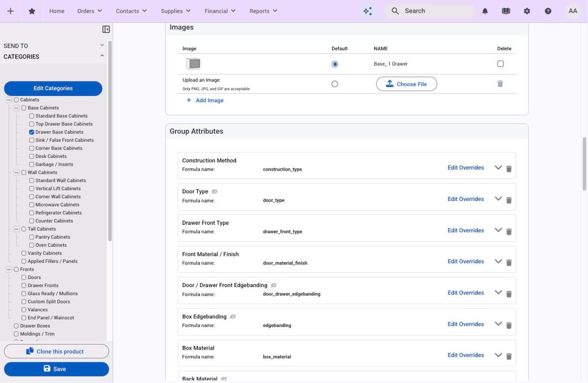588x383 pixels.
Task: Expand Front Material / Finish chevron
Action: [499, 261]
